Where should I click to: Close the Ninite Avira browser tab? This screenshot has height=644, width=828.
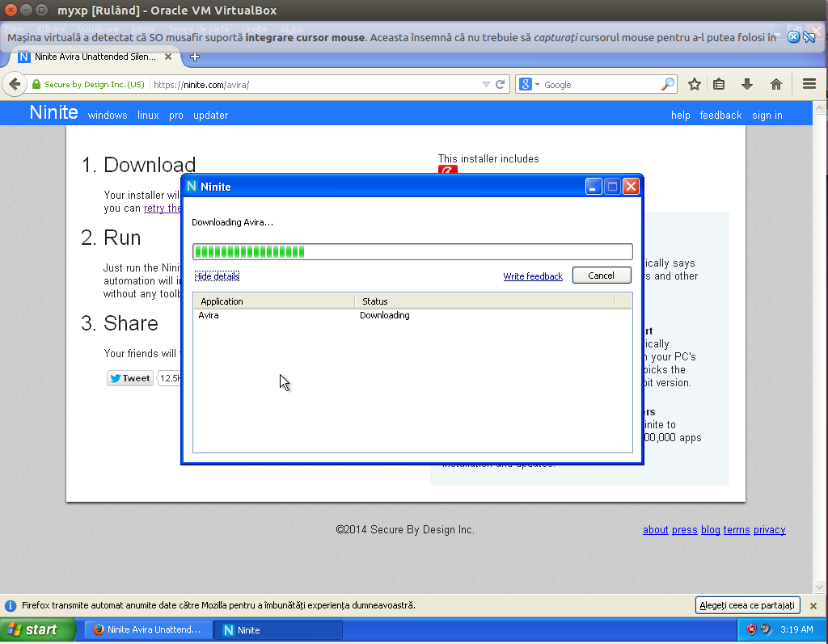(x=168, y=57)
